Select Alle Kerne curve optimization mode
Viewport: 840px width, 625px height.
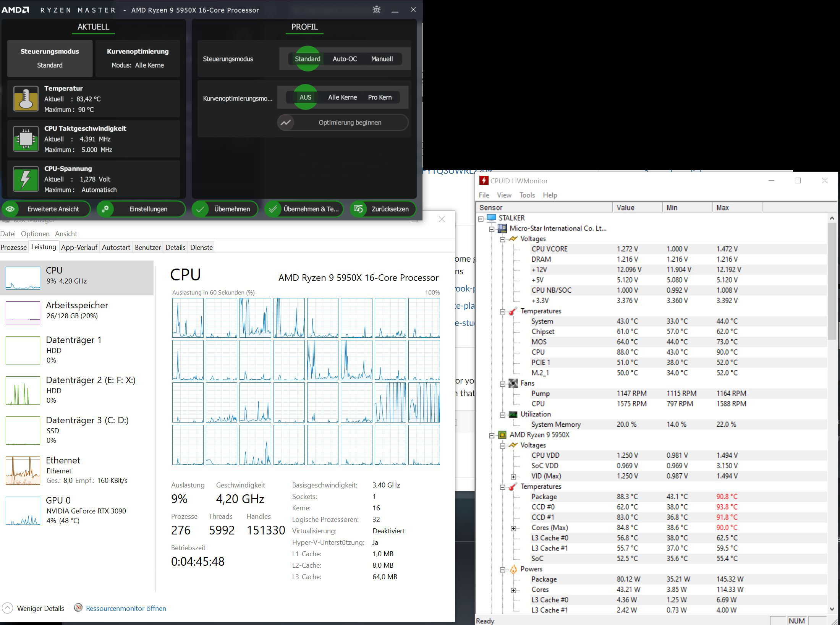click(x=342, y=97)
